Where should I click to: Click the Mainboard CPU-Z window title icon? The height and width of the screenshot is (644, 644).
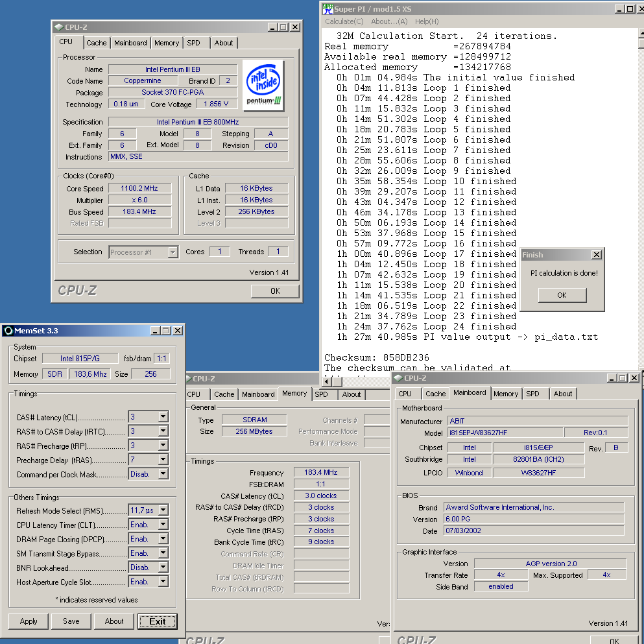[398, 378]
